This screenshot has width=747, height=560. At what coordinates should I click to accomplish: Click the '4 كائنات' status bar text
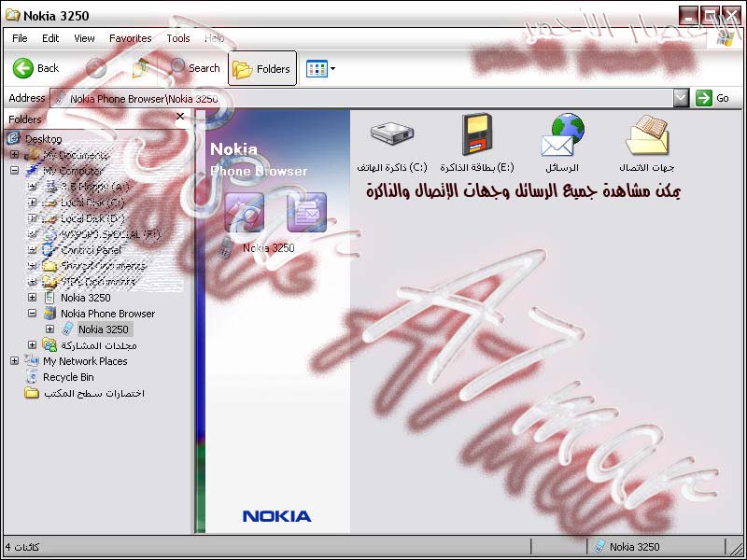pos(22,547)
